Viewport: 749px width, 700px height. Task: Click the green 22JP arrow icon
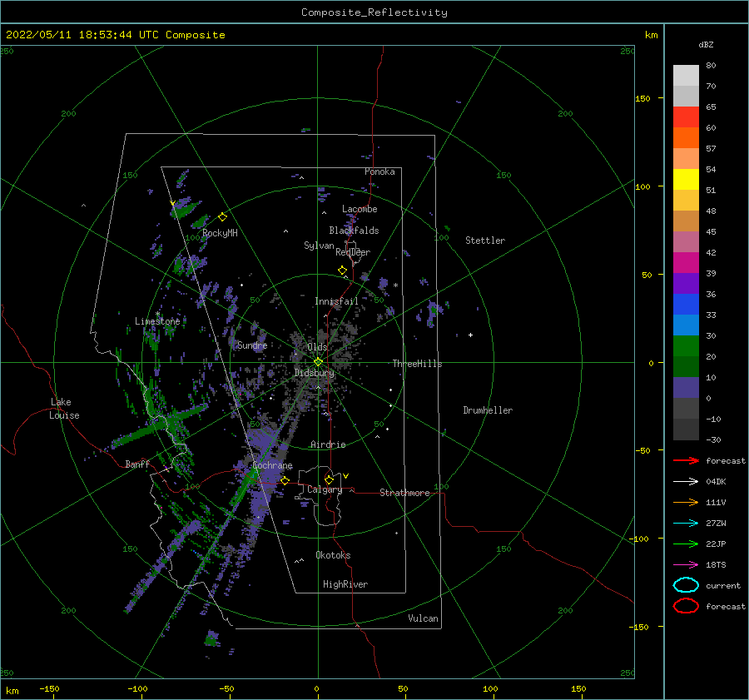tap(686, 544)
